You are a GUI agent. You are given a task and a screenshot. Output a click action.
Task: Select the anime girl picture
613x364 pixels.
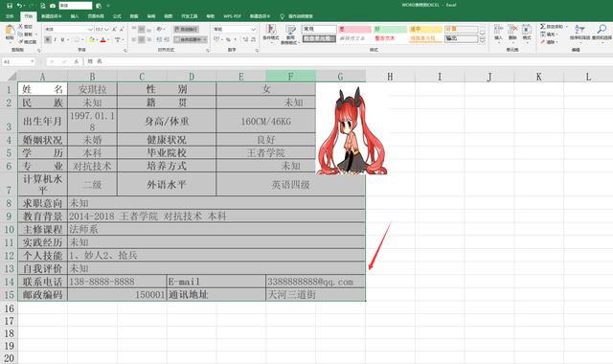(352, 130)
